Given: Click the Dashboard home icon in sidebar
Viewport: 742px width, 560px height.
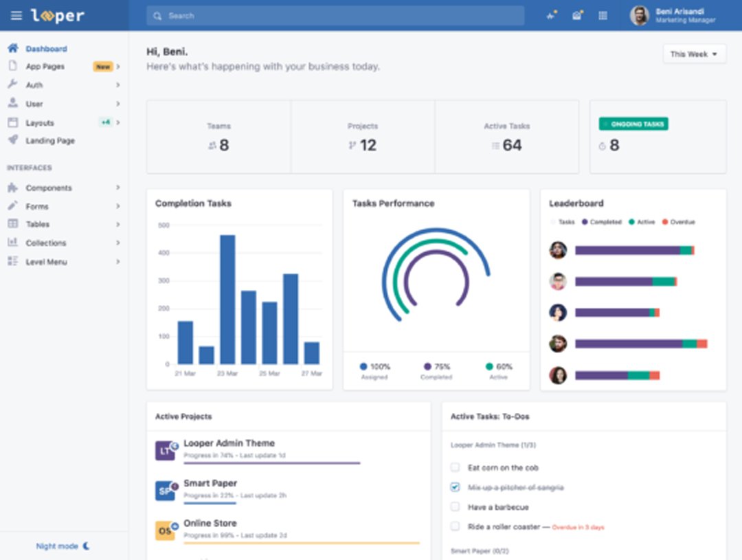Looking at the screenshot, I should [12, 49].
